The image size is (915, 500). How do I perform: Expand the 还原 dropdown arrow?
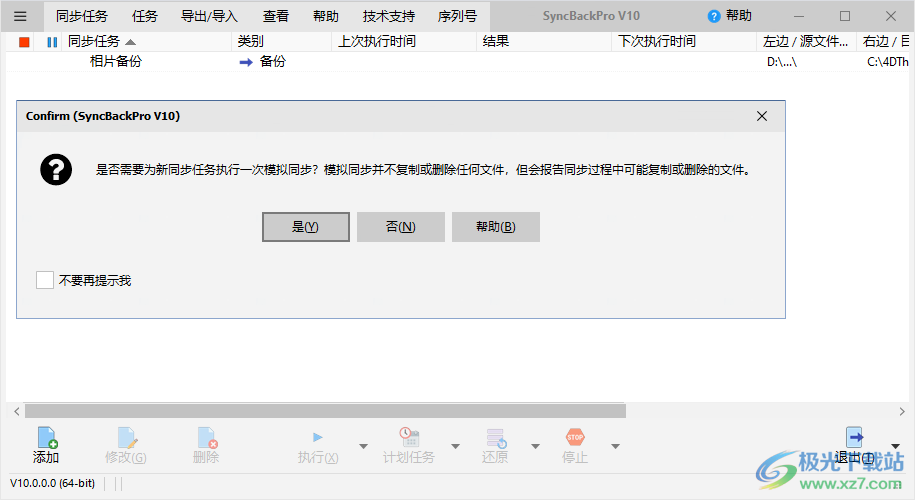pos(535,446)
